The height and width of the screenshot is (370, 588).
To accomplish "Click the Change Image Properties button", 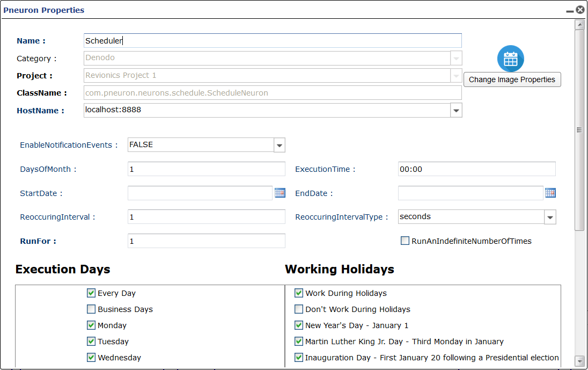I will 512,79.
